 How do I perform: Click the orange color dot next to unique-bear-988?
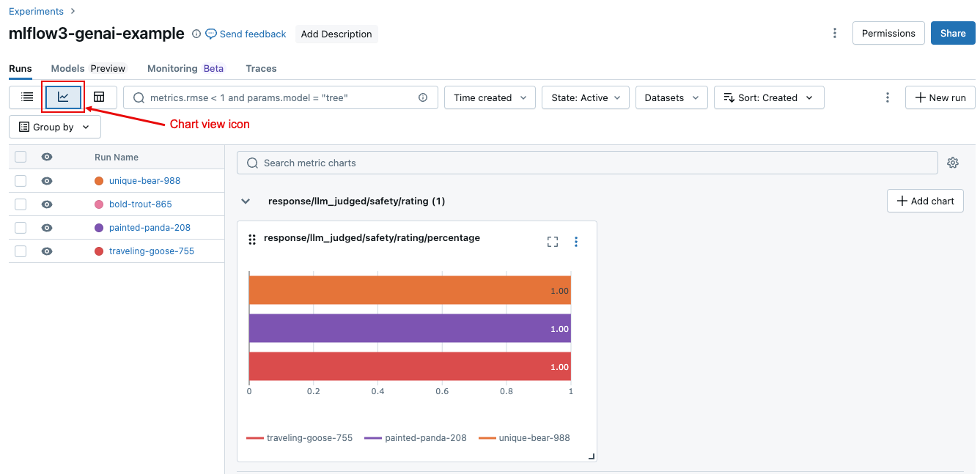99,180
